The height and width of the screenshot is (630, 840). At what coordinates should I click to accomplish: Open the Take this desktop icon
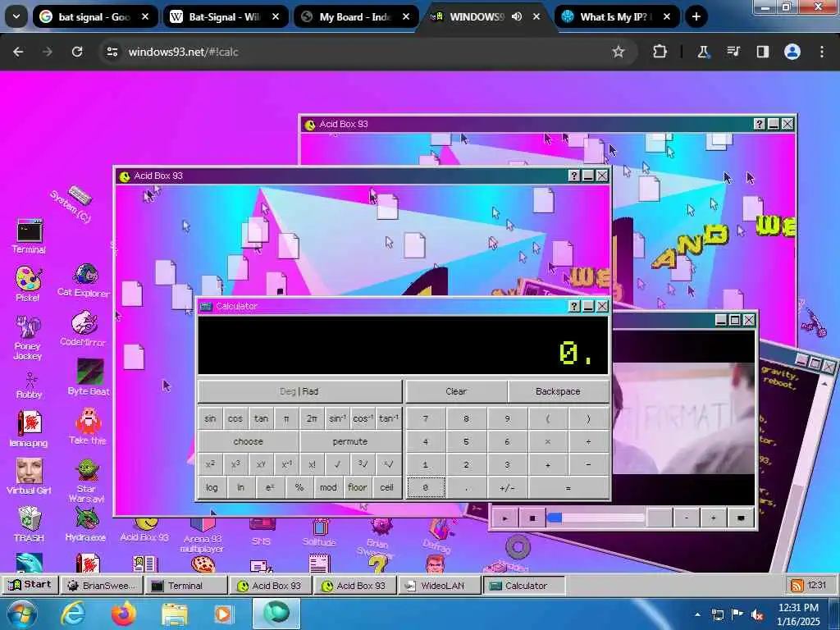pyautogui.click(x=88, y=426)
